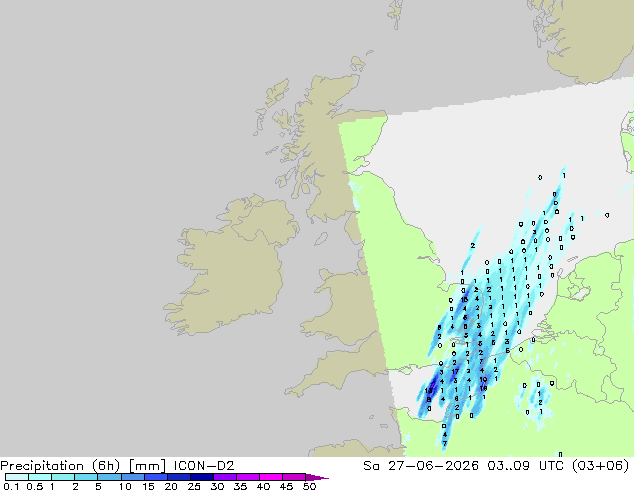The width and height of the screenshot is (634, 490).
Task: Click the 'Sa 27-06-2026 03..09 UTC (03+06)' timestamp
Action: tap(496, 466)
